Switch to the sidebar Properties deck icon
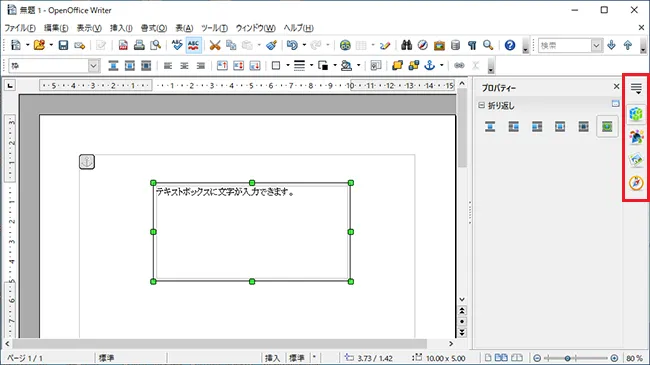 tap(636, 113)
